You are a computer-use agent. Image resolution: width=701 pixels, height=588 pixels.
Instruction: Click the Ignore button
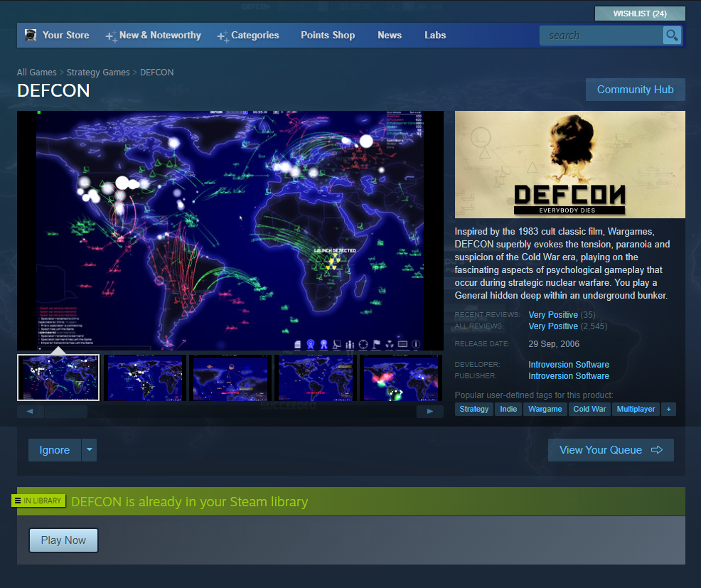point(55,450)
